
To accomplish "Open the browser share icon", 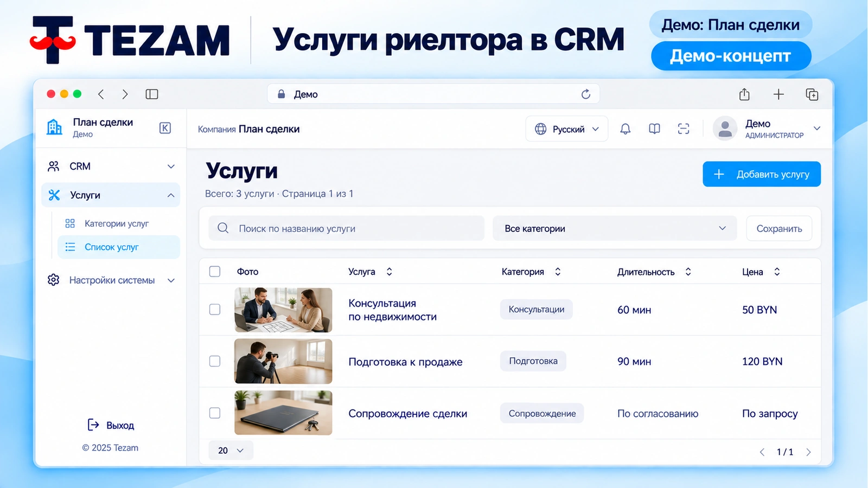I will [x=744, y=94].
